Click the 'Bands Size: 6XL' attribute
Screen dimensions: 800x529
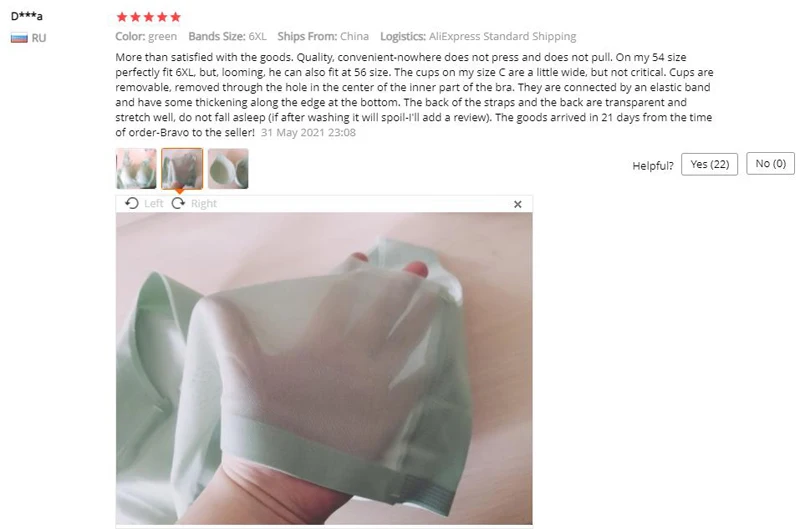[228, 36]
